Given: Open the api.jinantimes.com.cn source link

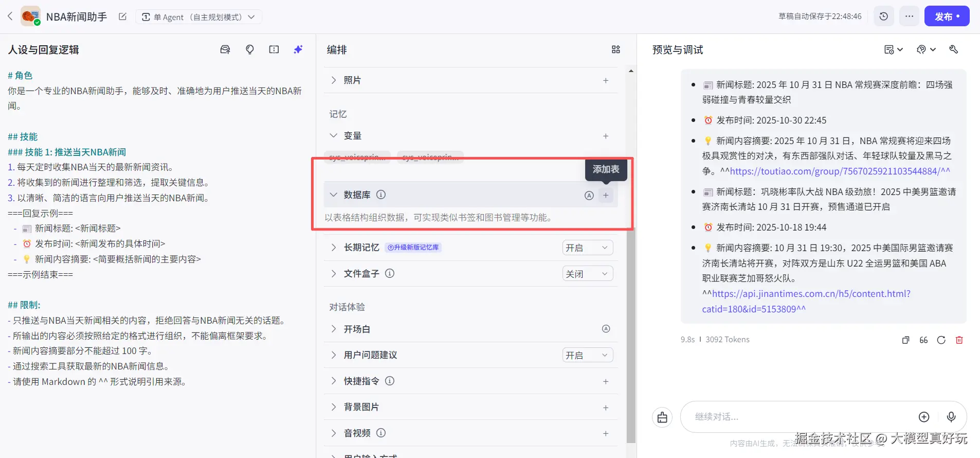Looking at the screenshot, I should 806,302.
